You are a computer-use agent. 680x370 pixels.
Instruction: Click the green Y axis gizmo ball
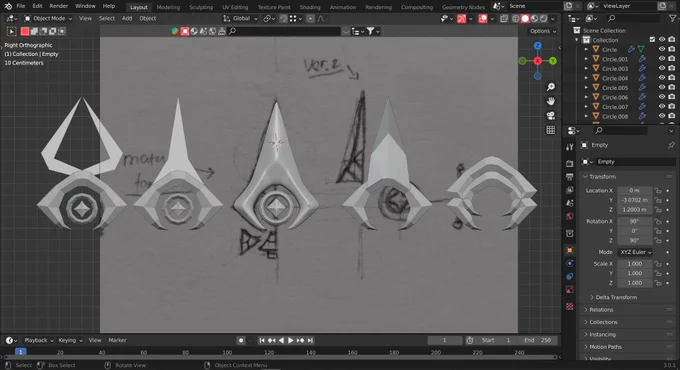552,61
